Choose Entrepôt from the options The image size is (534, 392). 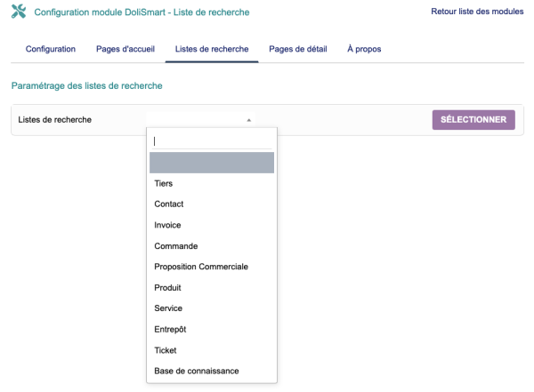[170, 329]
